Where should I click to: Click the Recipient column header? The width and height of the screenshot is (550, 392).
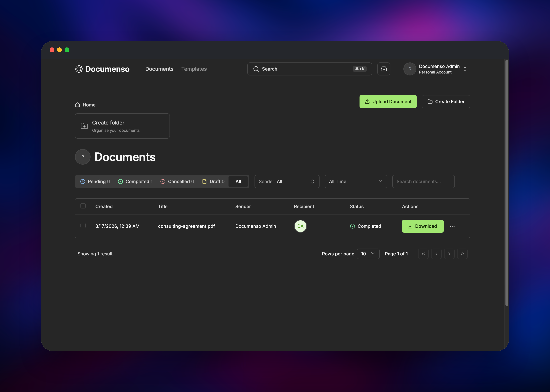(304, 207)
